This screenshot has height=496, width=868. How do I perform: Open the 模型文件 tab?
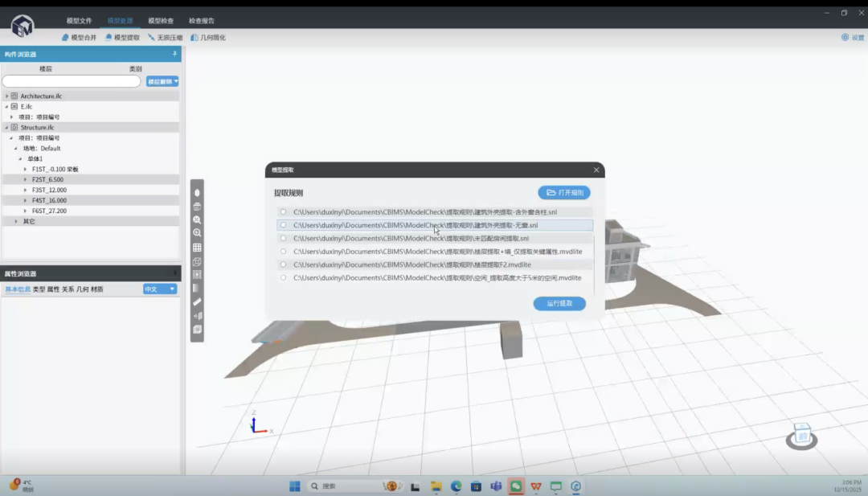pyautogui.click(x=79, y=21)
